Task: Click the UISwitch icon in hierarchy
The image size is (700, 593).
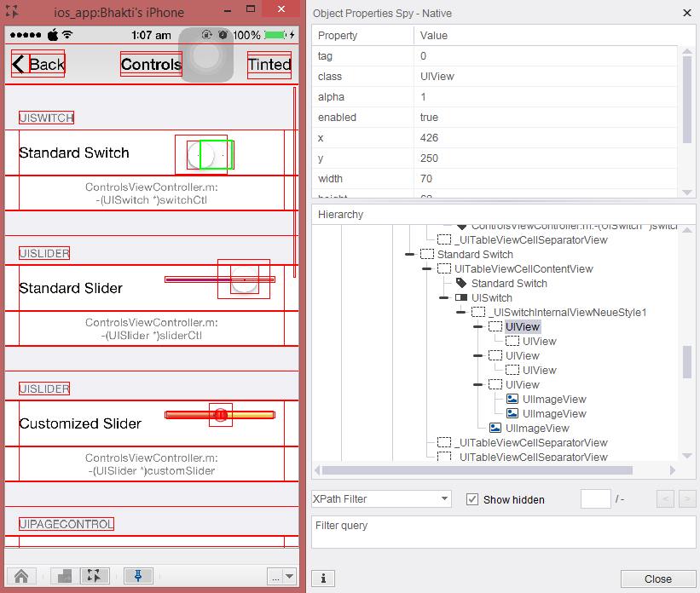Action: point(461,298)
